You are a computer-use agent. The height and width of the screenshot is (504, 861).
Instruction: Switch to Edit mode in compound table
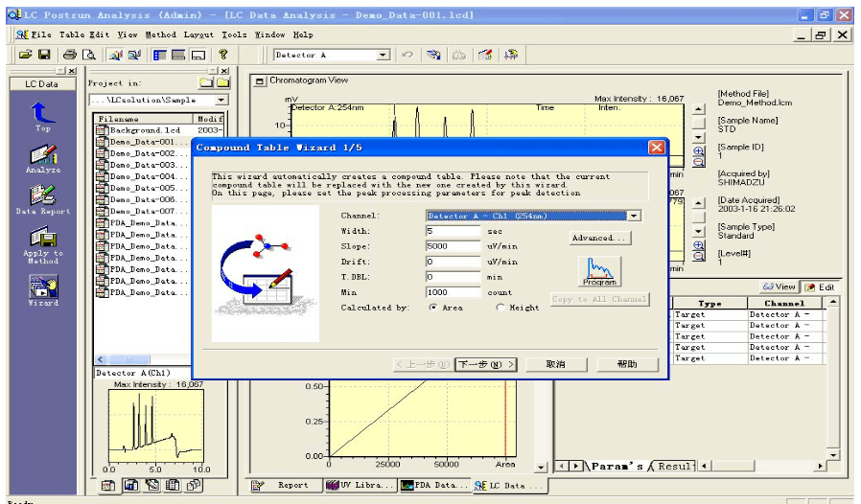820,286
